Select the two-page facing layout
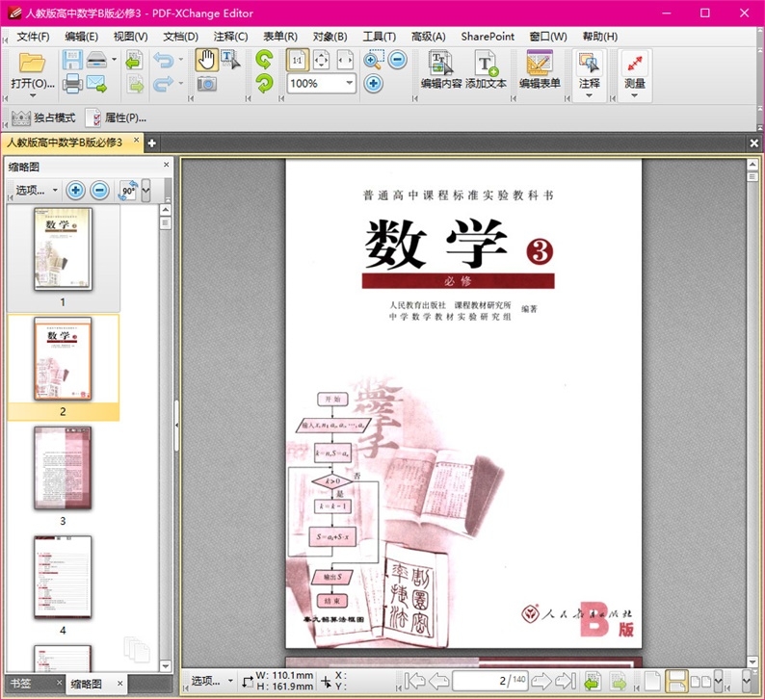This screenshot has height=700, width=765. coord(700,681)
